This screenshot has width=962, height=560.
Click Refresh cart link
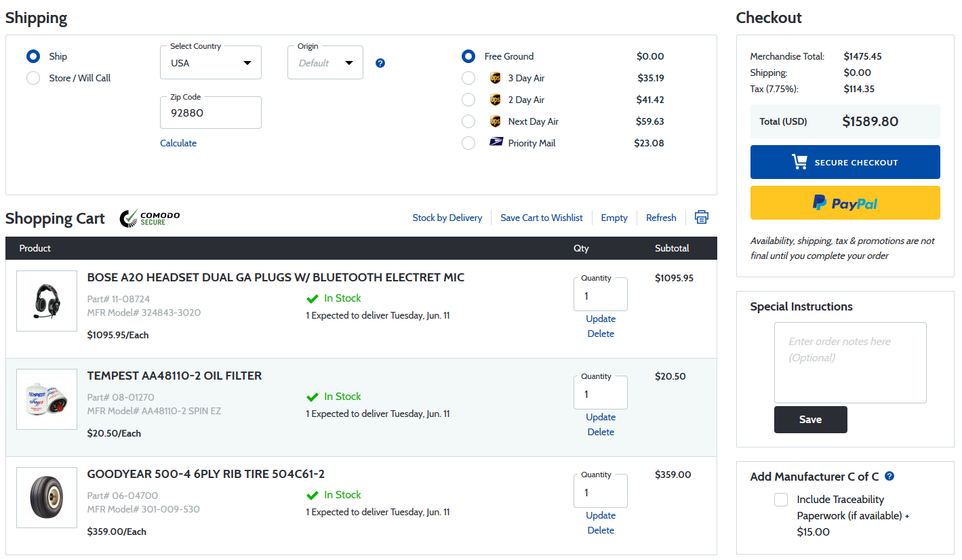pyautogui.click(x=661, y=218)
